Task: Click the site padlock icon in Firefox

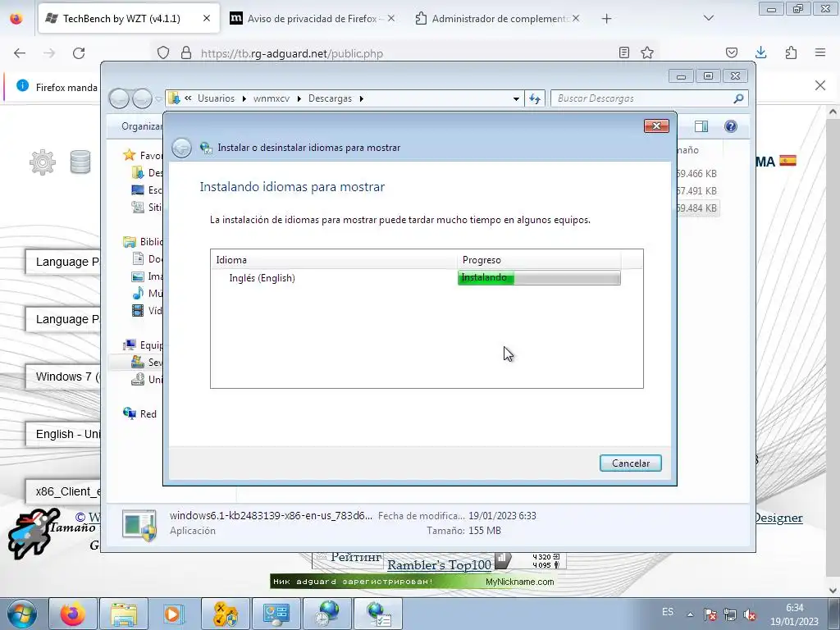Action: coord(186,53)
